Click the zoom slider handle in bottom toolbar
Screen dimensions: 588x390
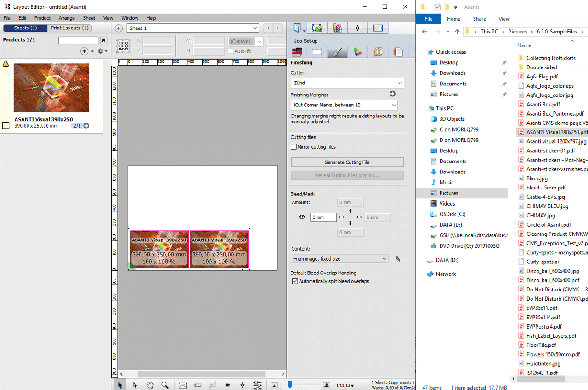pos(290,384)
